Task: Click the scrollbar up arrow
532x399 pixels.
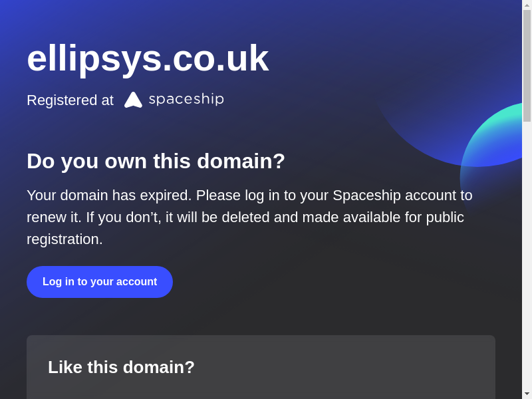Action: click(527, 5)
